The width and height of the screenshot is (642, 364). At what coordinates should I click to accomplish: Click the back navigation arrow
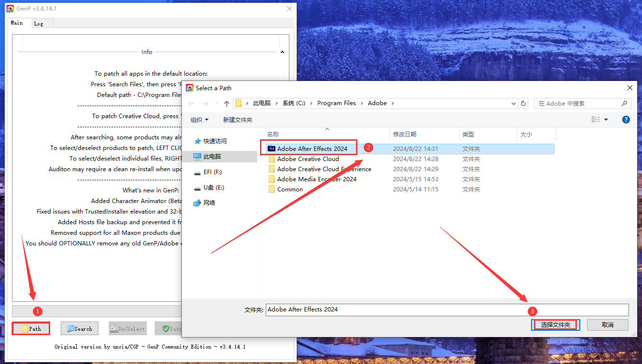191,104
